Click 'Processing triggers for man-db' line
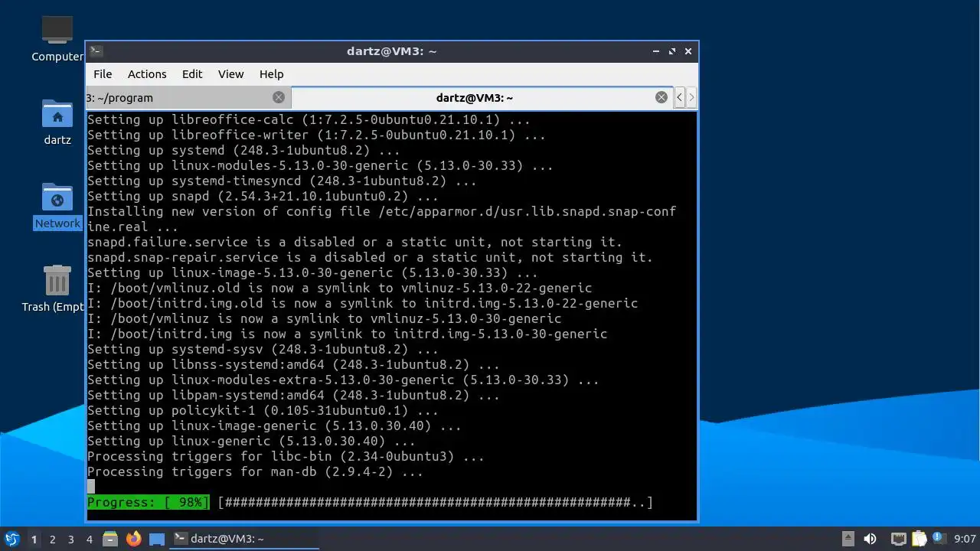The width and height of the screenshot is (980, 551). pyautogui.click(x=255, y=471)
